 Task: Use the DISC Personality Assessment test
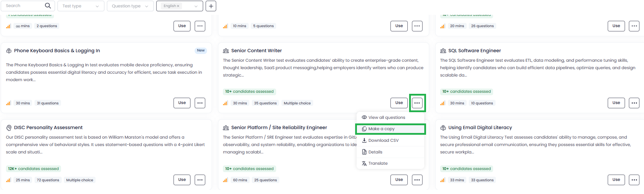pos(182,180)
